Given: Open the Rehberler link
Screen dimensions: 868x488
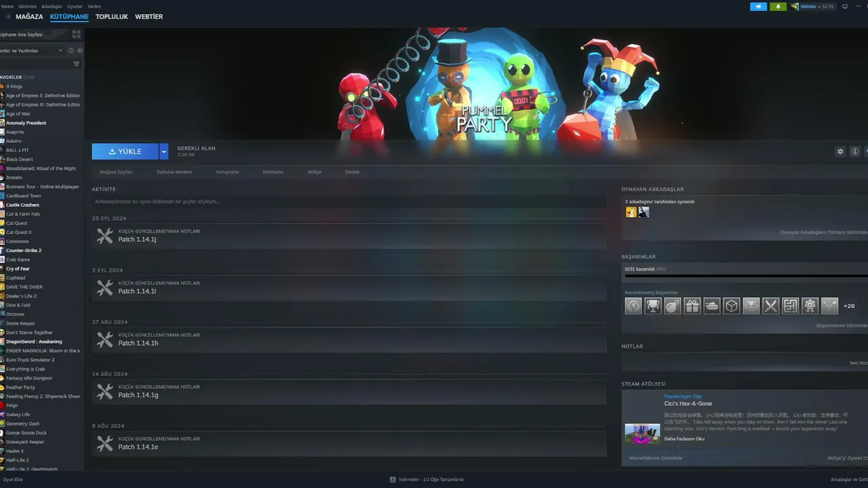Looking at the screenshot, I should tap(273, 172).
